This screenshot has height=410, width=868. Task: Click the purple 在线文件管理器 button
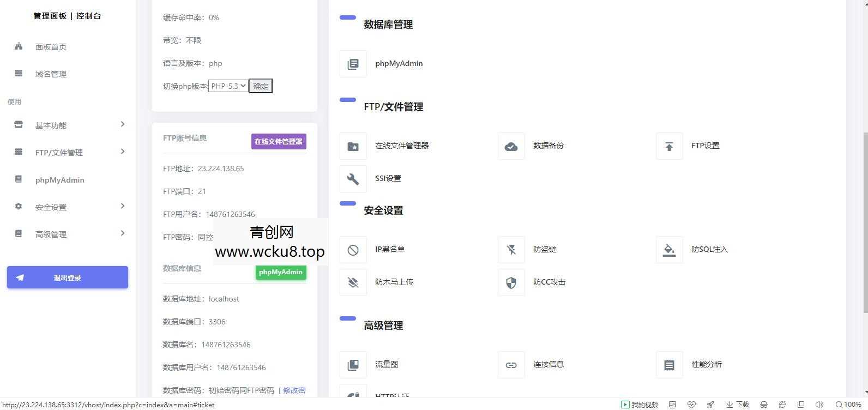tap(279, 141)
